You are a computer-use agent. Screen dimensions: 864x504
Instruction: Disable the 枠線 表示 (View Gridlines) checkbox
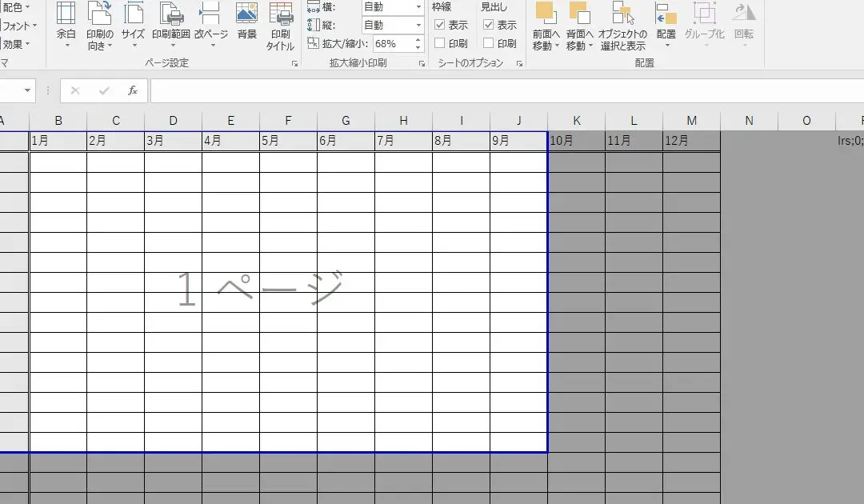tap(440, 25)
